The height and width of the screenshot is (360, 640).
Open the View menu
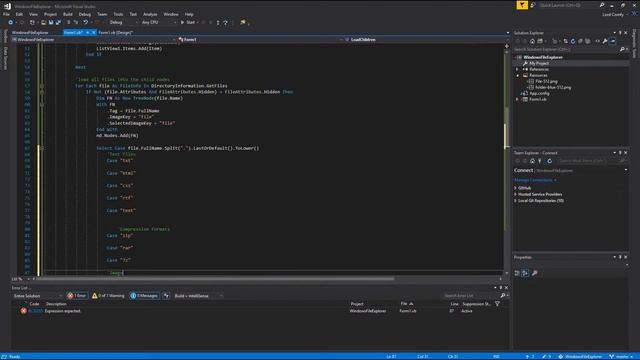coord(33,14)
